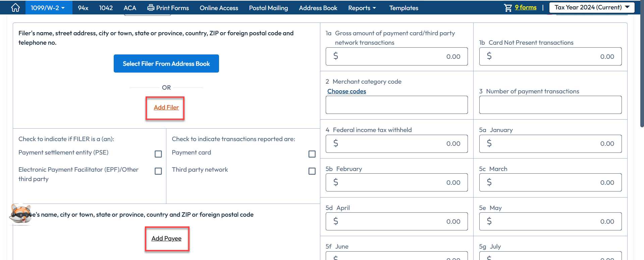644x260 pixels.
Task: Click the raccoon mascot helper icon
Action: click(x=21, y=214)
